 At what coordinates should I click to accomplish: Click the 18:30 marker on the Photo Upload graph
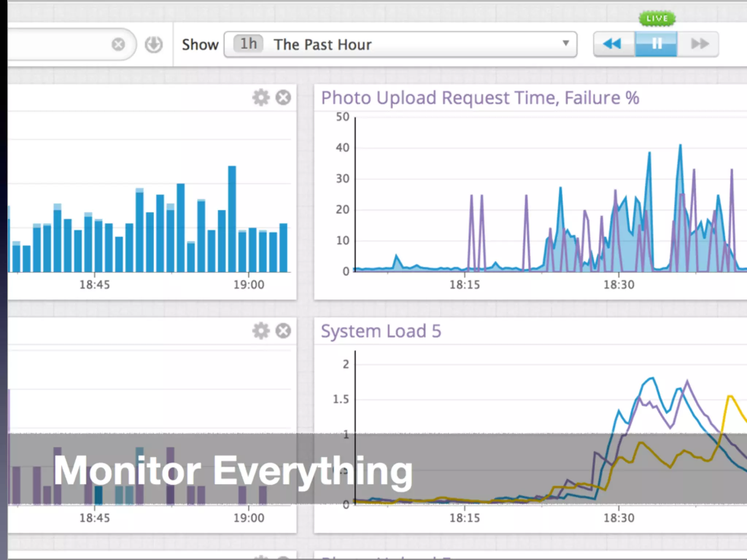pyautogui.click(x=619, y=284)
